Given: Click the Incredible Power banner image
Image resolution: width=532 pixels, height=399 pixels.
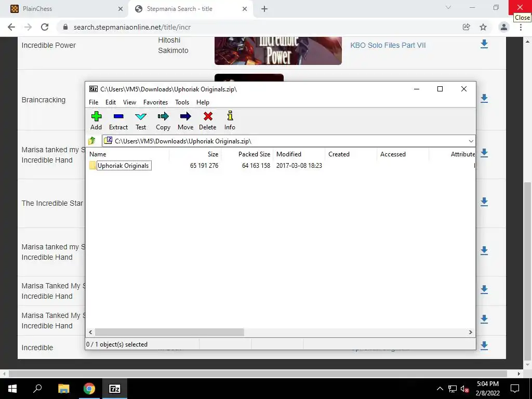Looking at the screenshot, I should [x=278, y=50].
